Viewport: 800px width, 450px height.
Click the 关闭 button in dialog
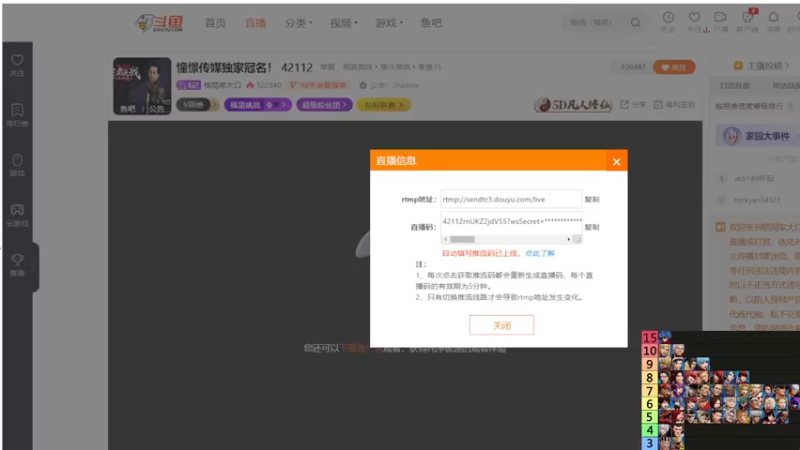coord(502,325)
